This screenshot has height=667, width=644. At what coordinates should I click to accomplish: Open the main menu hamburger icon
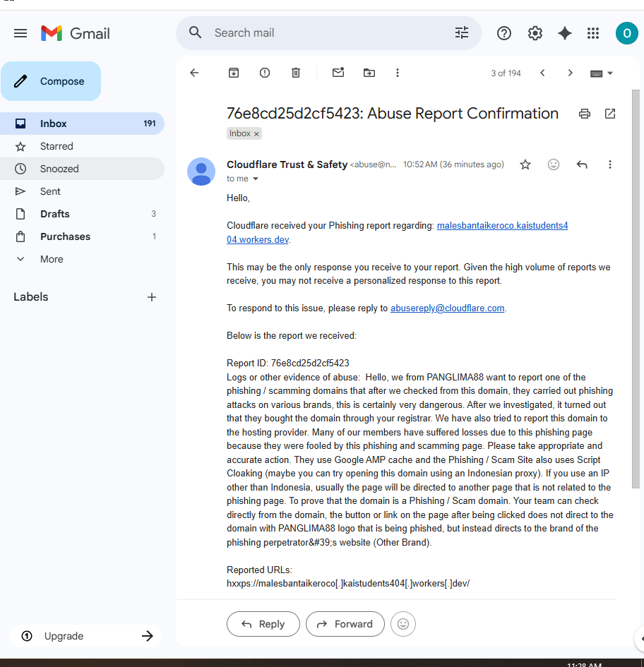coord(20,33)
